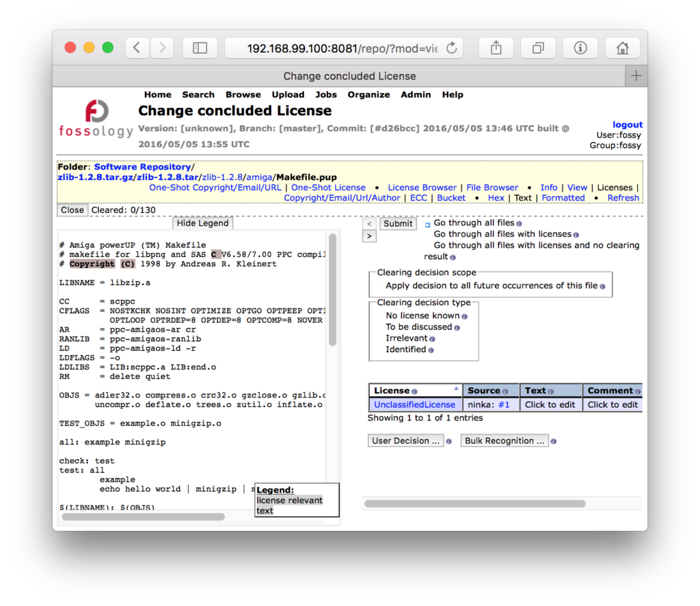The height and width of the screenshot is (606, 700).
Task: Show all tabs with the overlapping squares icon
Action: [538, 48]
